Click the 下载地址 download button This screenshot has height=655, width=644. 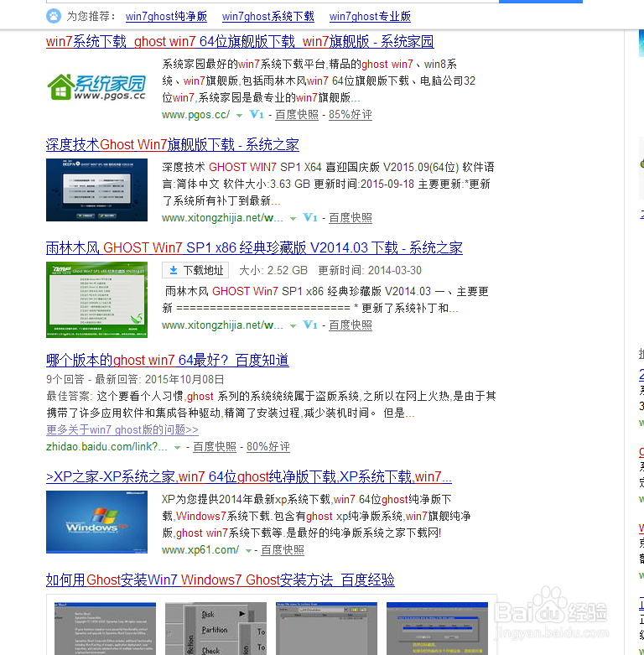pyautogui.click(x=195, y=270)
